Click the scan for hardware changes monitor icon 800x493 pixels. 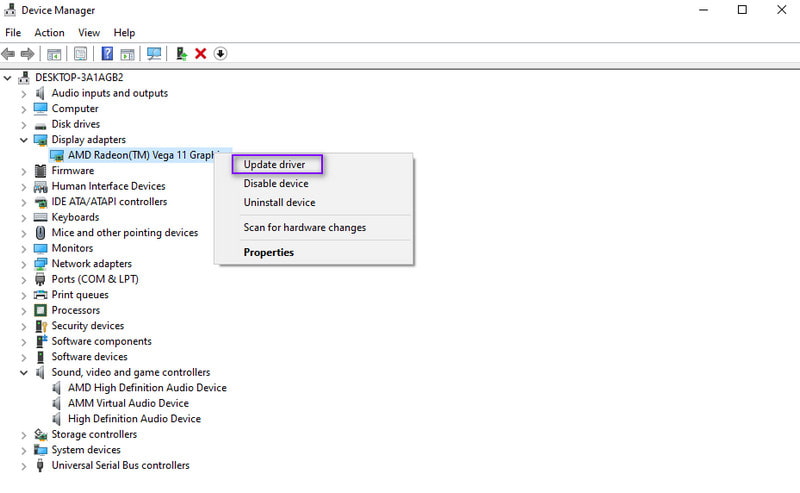click(154, 54)
